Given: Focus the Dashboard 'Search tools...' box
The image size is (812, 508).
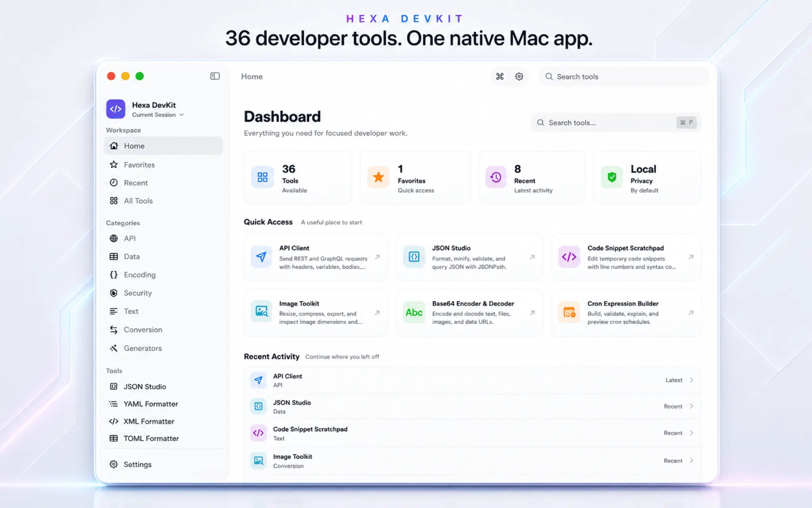Looking at the screenshot, I should pos(616,123).
